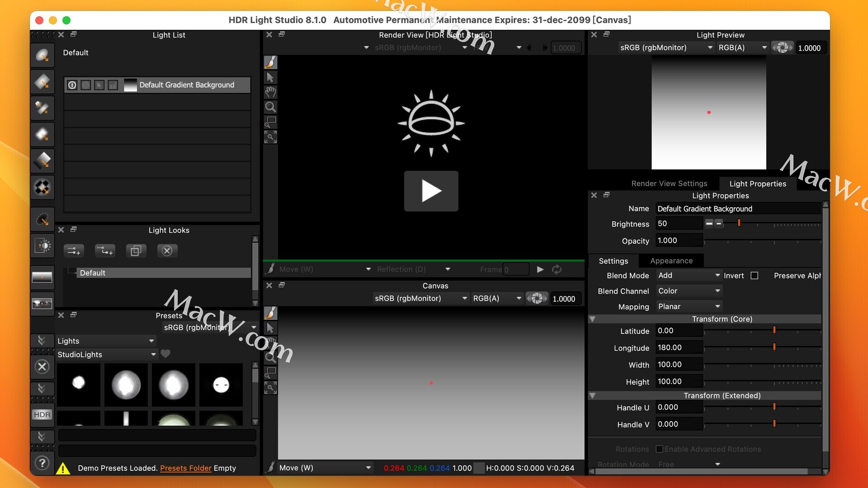Click the checkered picture light tool icon

coord(42,187)
